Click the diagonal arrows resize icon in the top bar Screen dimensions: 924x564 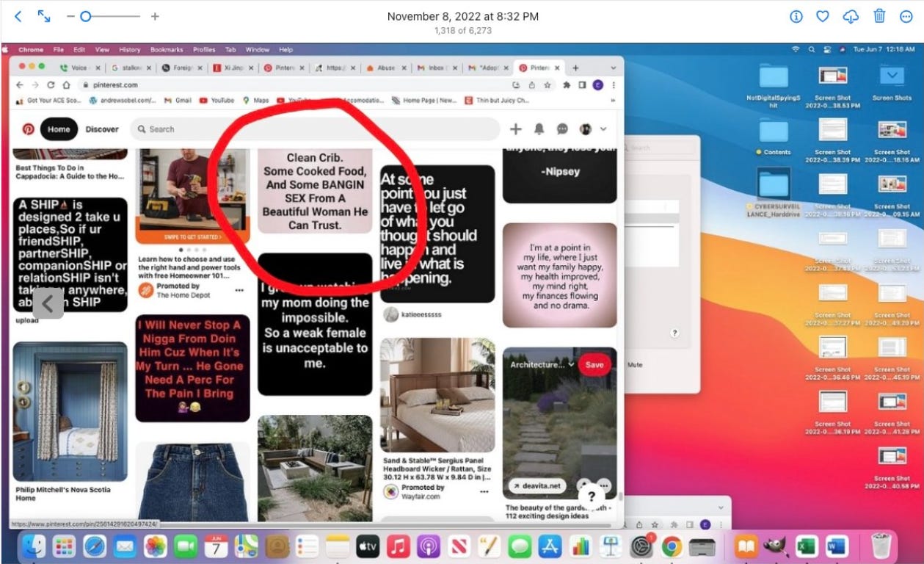(x=44, y=16)
